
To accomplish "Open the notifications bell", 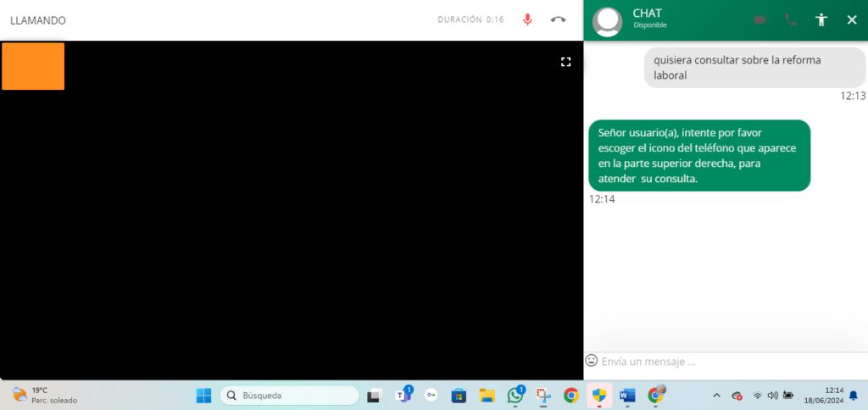I will (x=854, y=396).
